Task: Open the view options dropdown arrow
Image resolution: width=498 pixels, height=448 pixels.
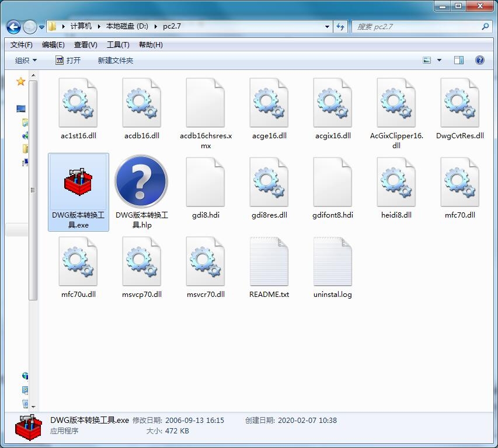Action: pos(439,60)
